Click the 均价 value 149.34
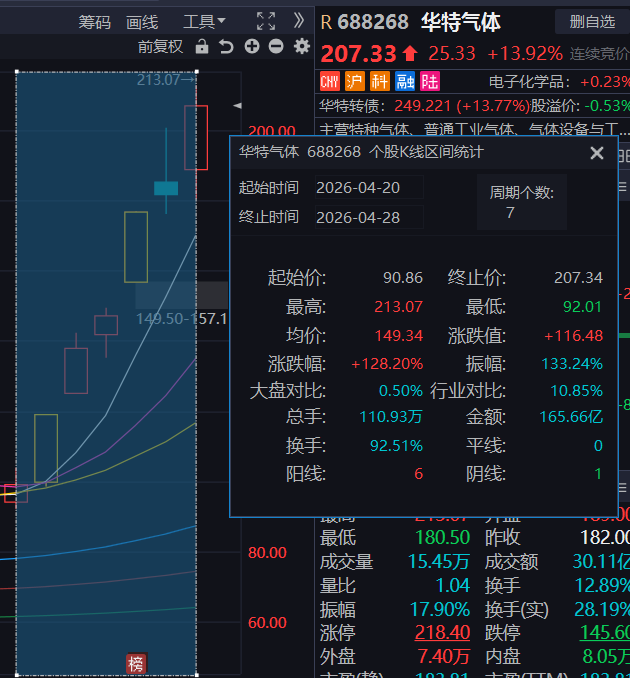The image size is (630, 678). point(398,336)
